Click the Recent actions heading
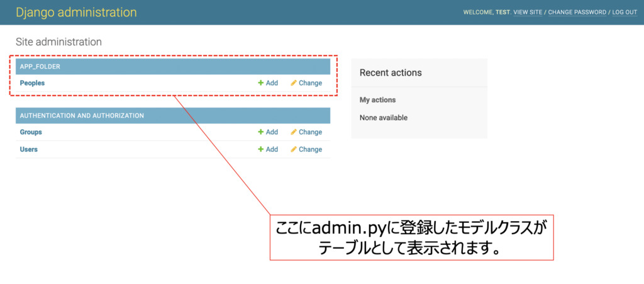This screenshot has height=284, width=644. click(391, 73)
